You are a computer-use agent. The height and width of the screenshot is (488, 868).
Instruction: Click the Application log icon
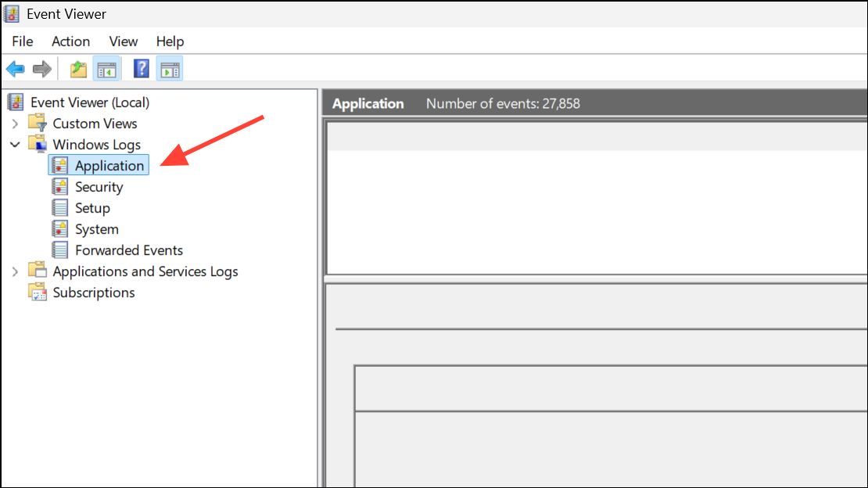[59, 165]
